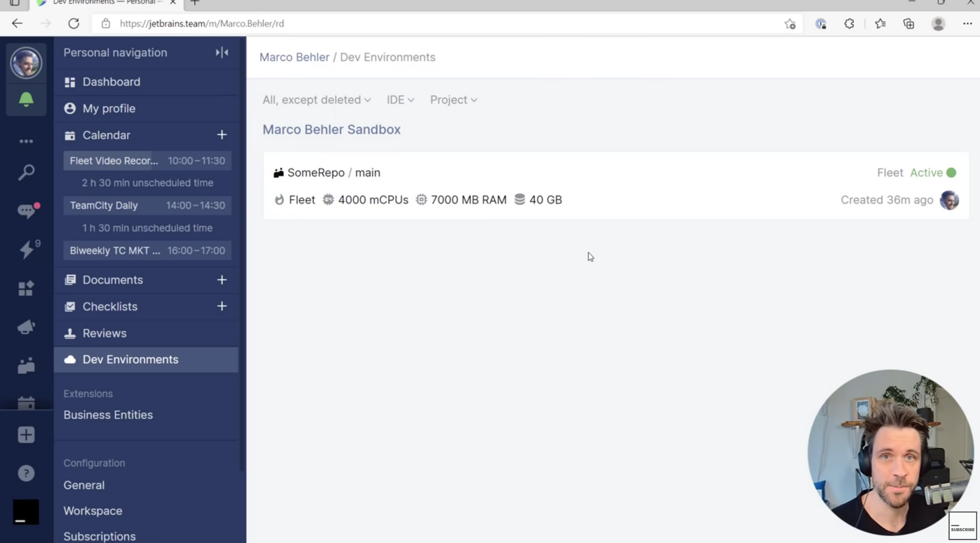Select Dev Environments in navigation
Viewport: 980px width, 543px height.
[146, 359]
